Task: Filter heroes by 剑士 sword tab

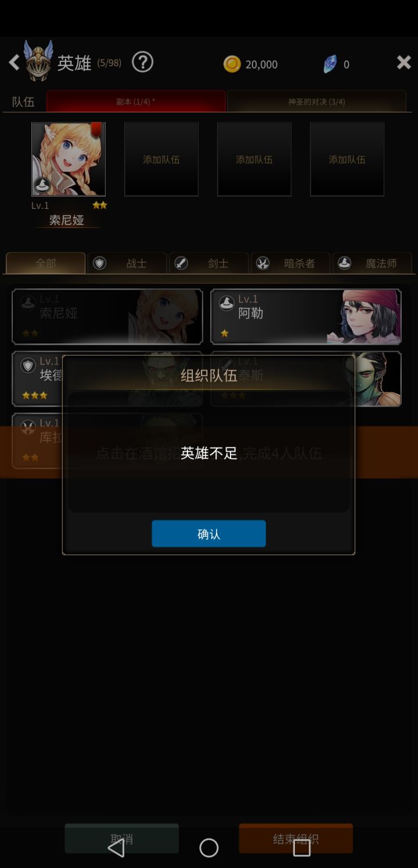Action: 209,263
